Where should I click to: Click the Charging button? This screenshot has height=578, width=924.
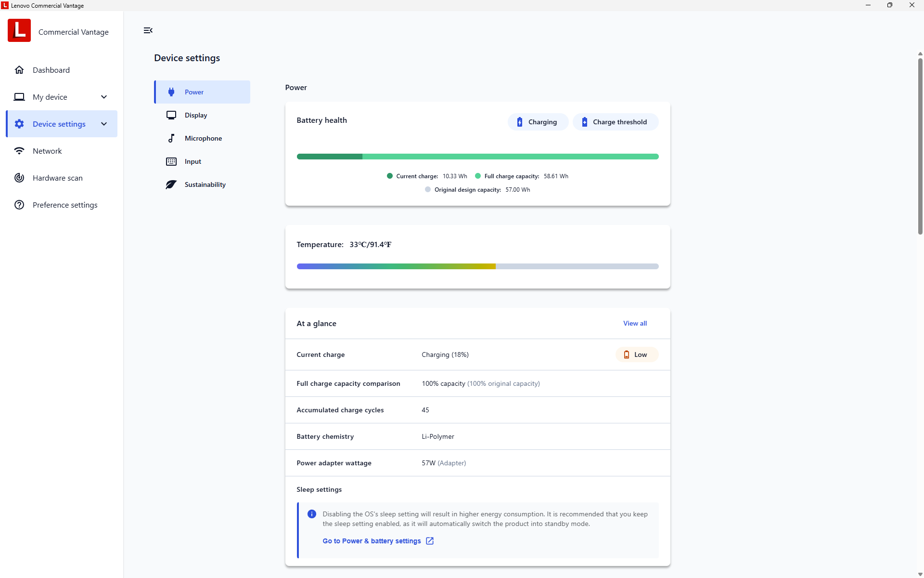pyautogui.click(x=538, y=122)
